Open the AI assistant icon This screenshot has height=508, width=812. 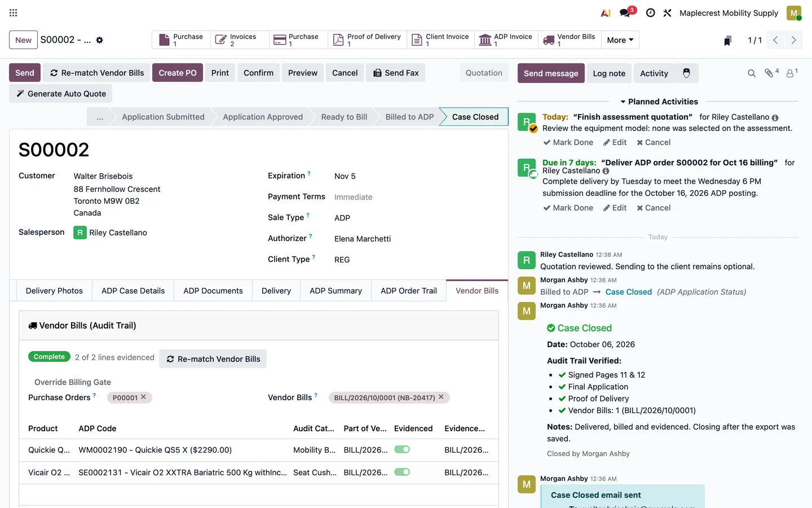(606, 12)
